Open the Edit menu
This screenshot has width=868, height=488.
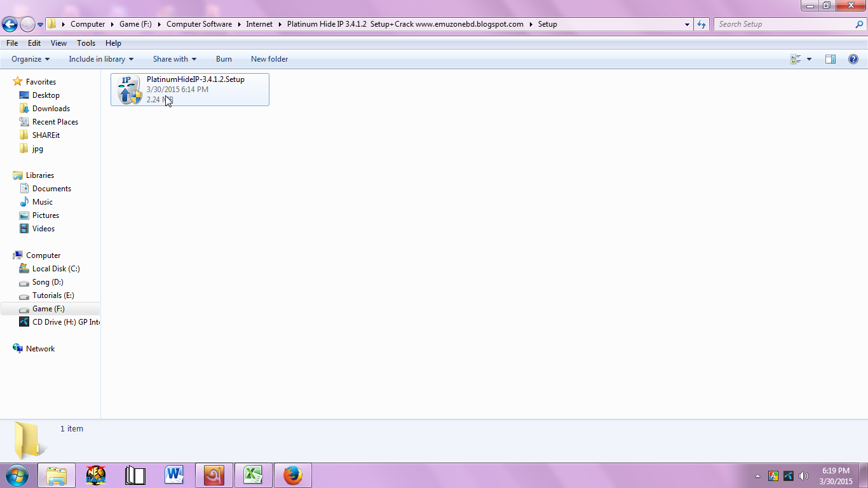pos(34,43)
